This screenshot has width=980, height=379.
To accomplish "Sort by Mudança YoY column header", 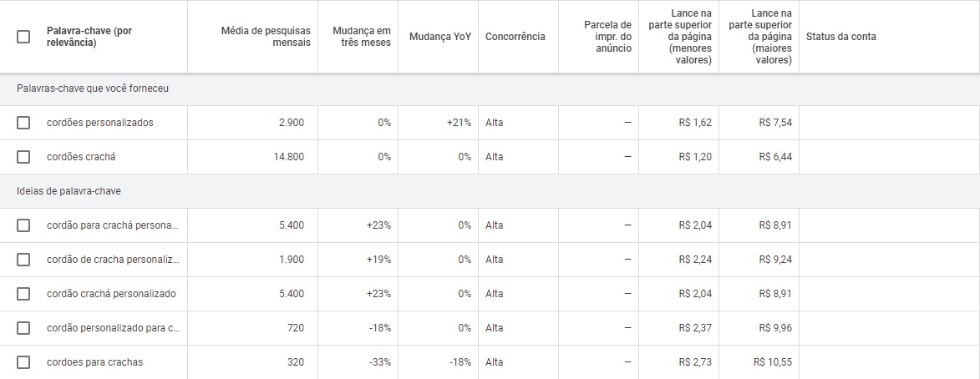I will tap(439, 37).
